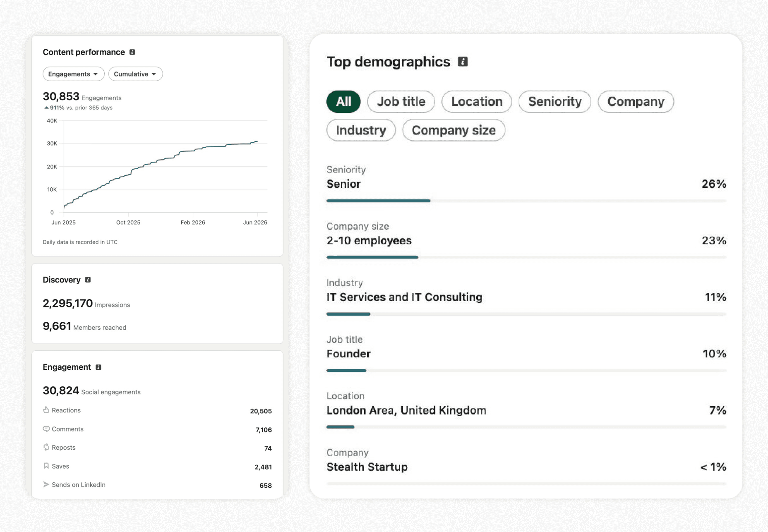Switch to the Company filter

click(636, 102)
